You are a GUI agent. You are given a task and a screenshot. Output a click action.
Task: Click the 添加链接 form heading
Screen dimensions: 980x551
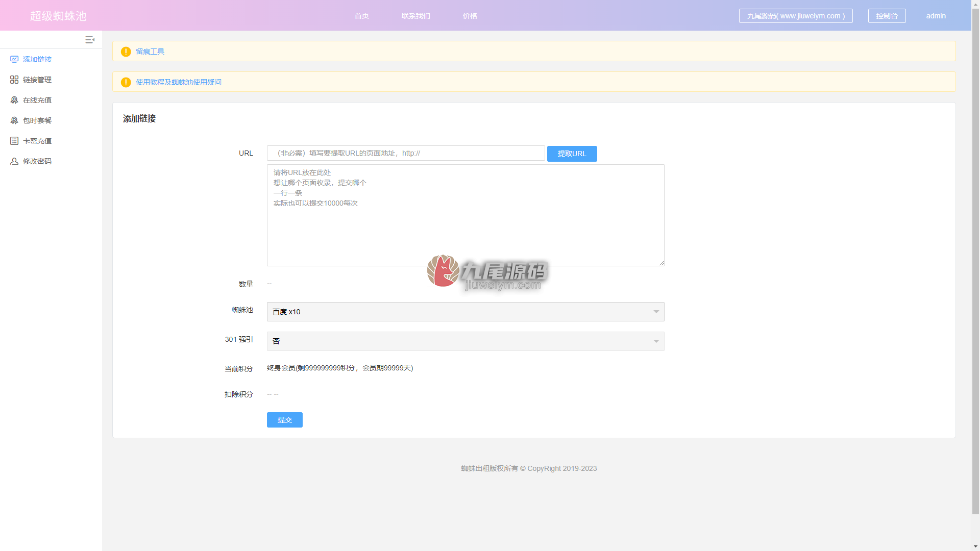pos(139,118)
